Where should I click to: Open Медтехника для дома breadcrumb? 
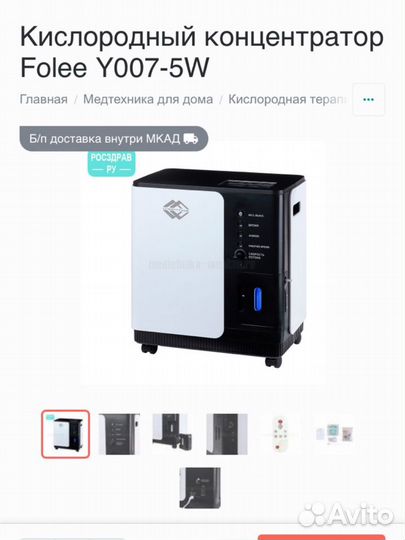point(148,99)
